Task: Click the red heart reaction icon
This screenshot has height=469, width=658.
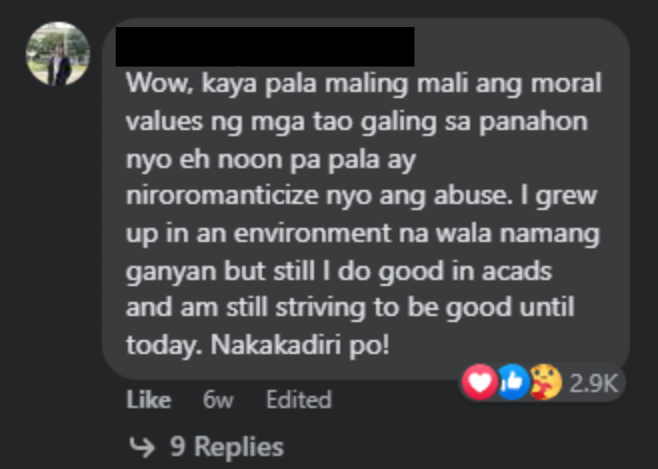Action: point(479,382)
